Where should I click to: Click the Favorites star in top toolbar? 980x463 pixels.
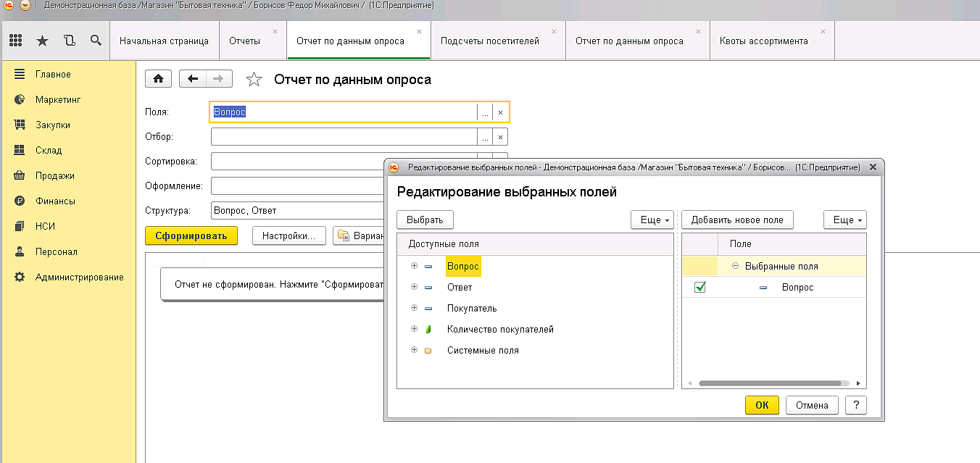coord(42,41)
